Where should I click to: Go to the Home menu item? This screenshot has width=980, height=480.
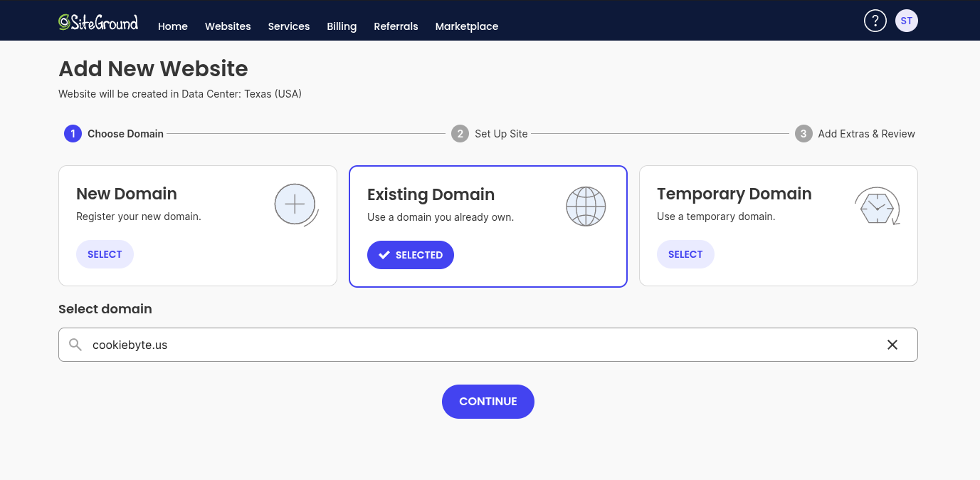click(173, 26)
